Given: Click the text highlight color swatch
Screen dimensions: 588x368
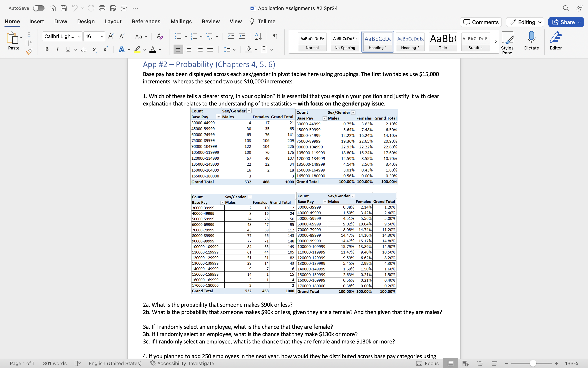Looking at the screenshot, I should [137, 50].
